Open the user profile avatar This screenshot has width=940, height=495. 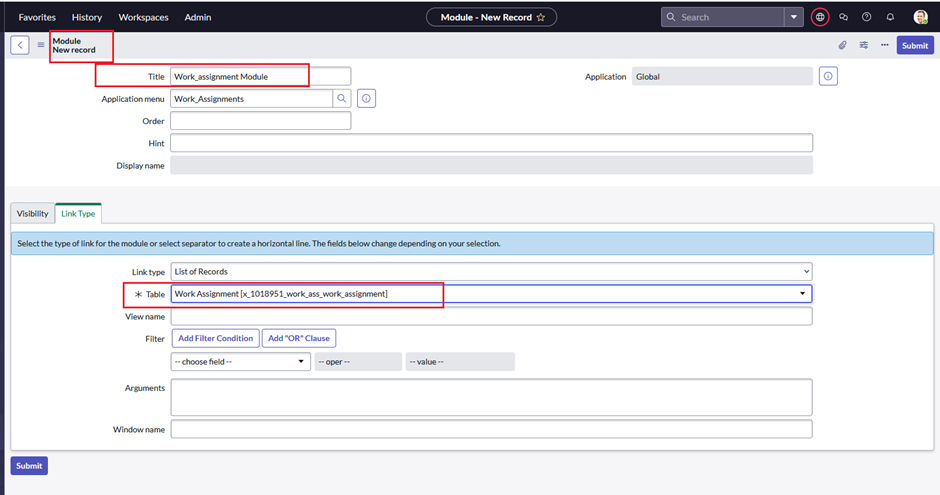(x=920, y=17)
